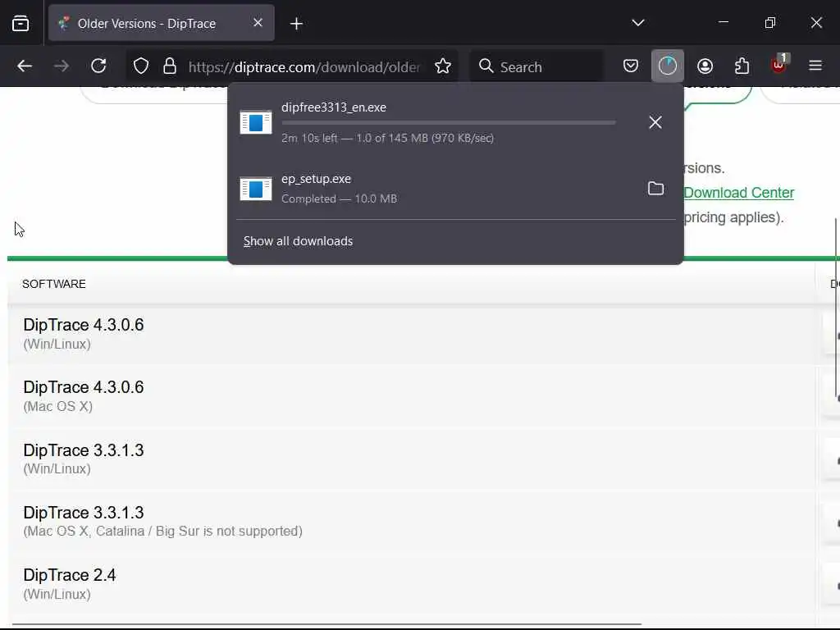Image resolution: width=840 pixels, height=630 pixels.
Task: Open the Download Center link
Action: (x=739, y=192)
